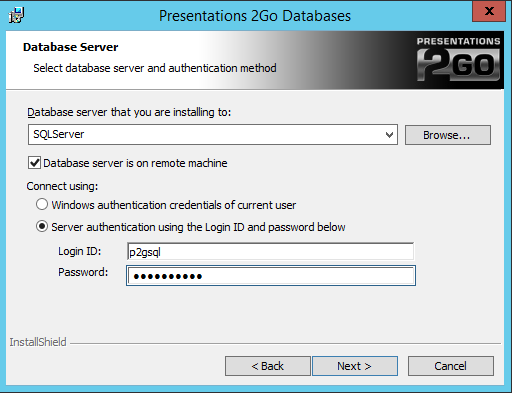Click the 'Connect using:' label
The height and width of the screenshot is (393, 512).
62,186
